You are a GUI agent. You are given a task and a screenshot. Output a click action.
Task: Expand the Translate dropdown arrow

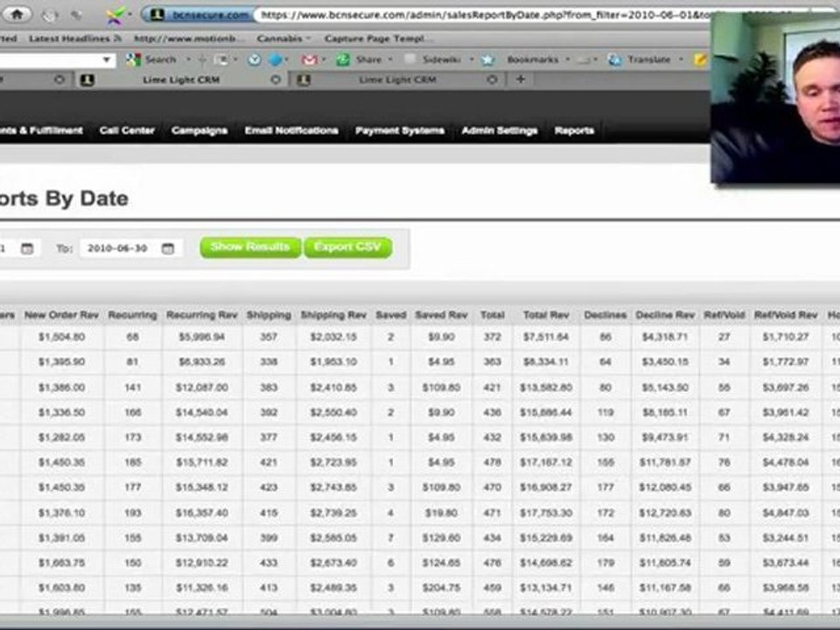click(x=681, y=59)
